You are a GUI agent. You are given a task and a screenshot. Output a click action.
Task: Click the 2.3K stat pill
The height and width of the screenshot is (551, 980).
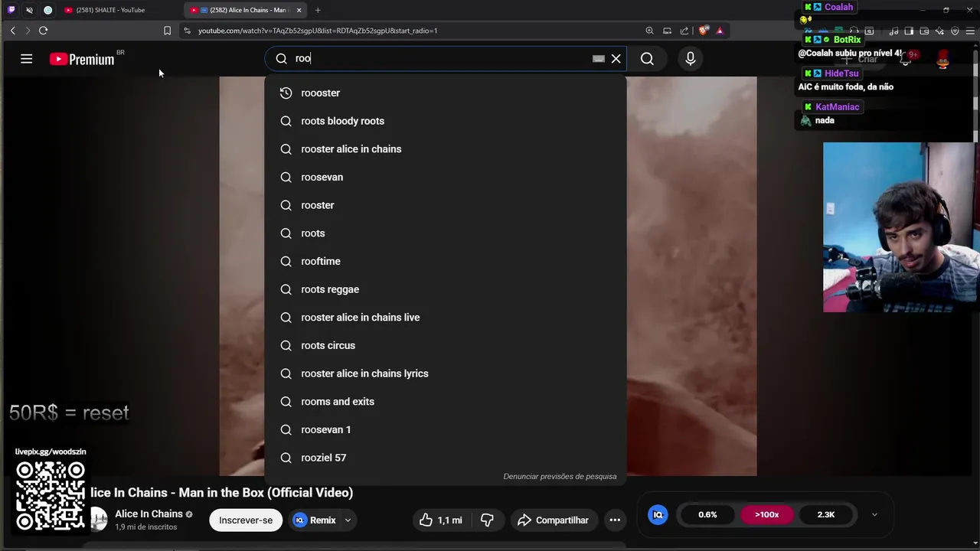point(825,515)
